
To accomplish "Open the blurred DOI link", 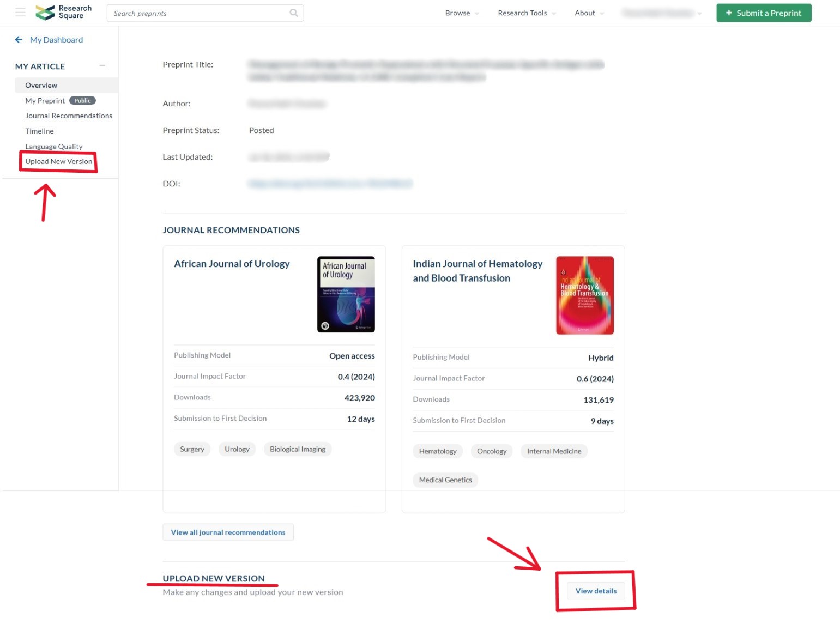I will coord(330,184).
